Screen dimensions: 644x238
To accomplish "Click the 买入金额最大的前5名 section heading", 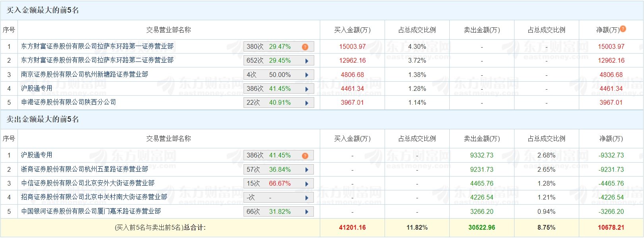I will [43, 10].
